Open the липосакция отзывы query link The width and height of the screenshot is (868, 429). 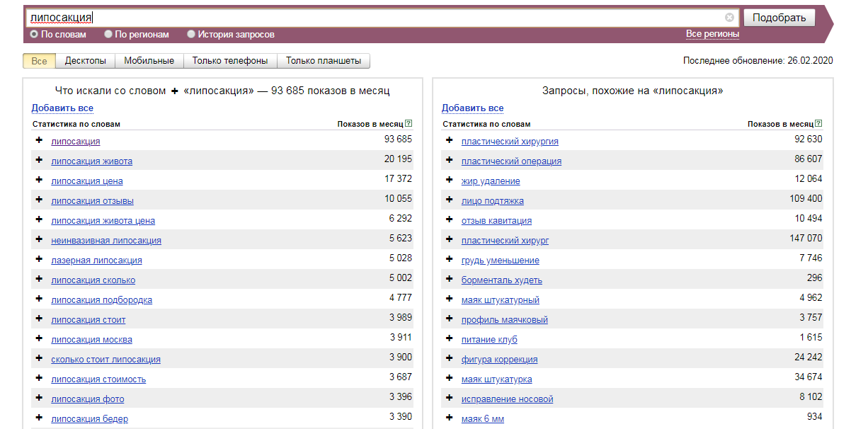pyautogui.click(x=92, y=201)
